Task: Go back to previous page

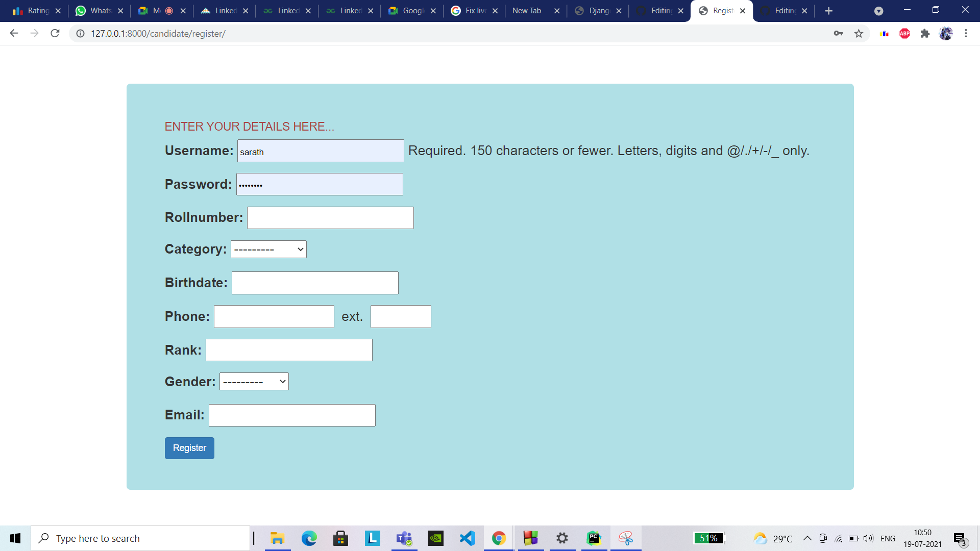Action: point(14,34)
